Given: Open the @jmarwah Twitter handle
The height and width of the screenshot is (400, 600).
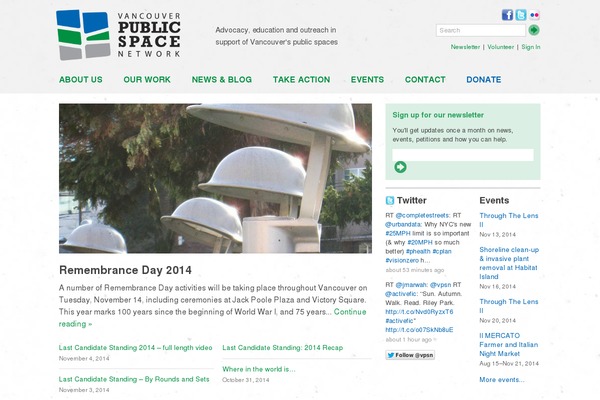Looking at the screenshot, I should 411,284.
